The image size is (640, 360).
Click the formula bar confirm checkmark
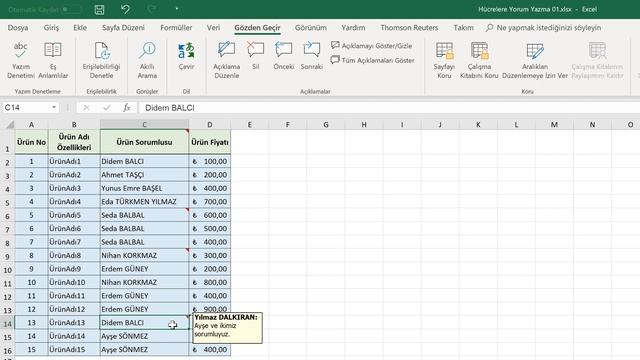(107, 108)
